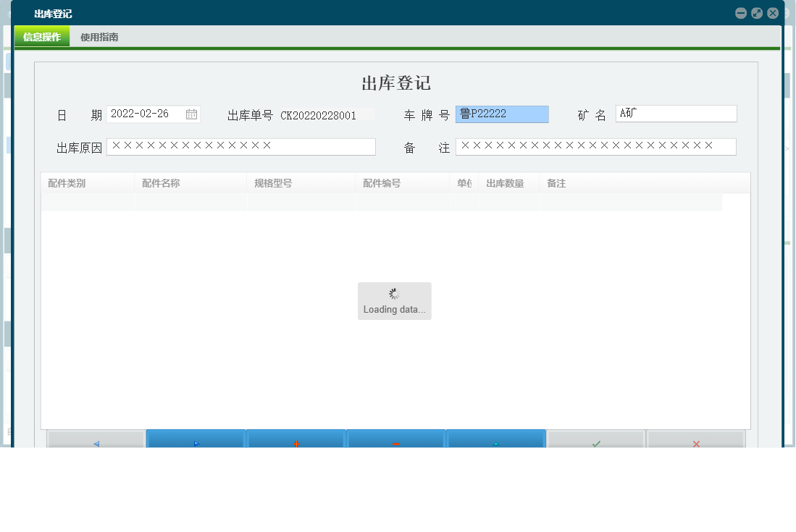
Task: Open the calendar date picker icon
Action: [191, 114]
